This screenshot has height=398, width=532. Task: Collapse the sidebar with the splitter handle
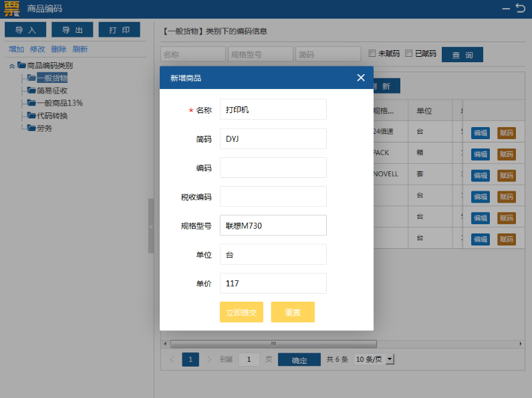click(x=151, y=226)
